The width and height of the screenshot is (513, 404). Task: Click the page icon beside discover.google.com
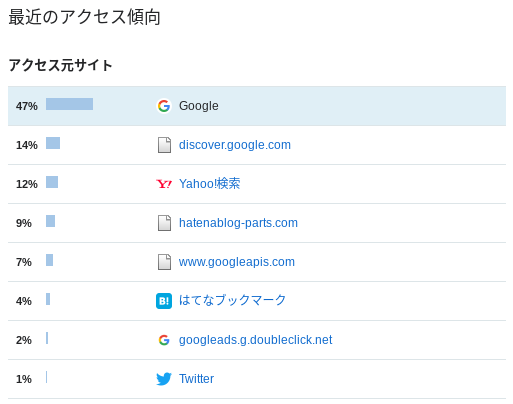164,145
